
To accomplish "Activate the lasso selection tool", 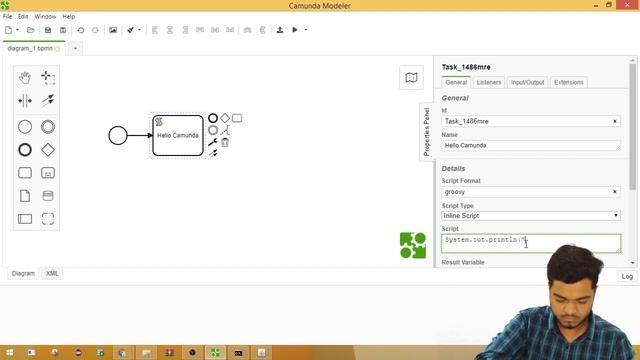I will 48,78.
